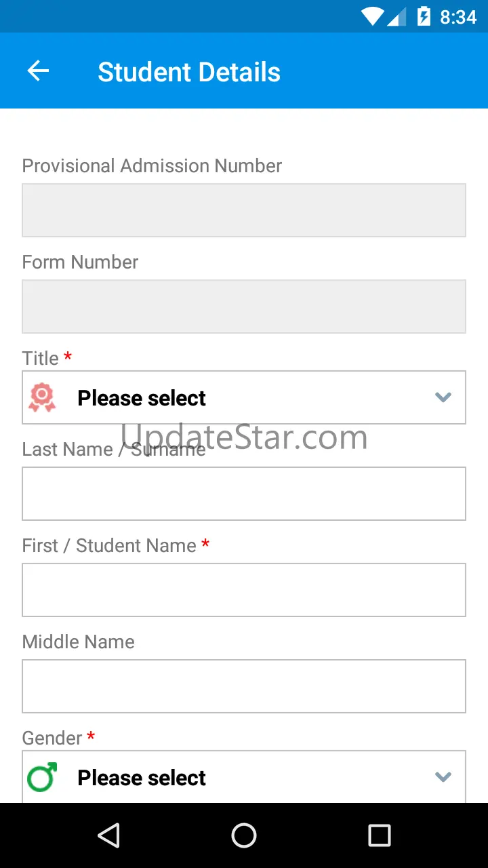This screenshot has height=868, width=488.
Task: Click the green male Gender icon
Action: pyautogui.click(x=42, y=777)
